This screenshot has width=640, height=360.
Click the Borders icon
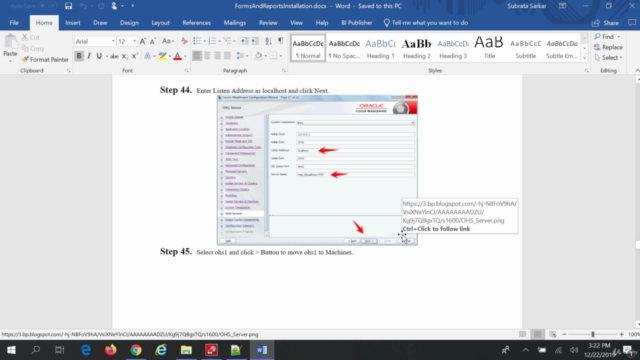click(x=273, y=56)
